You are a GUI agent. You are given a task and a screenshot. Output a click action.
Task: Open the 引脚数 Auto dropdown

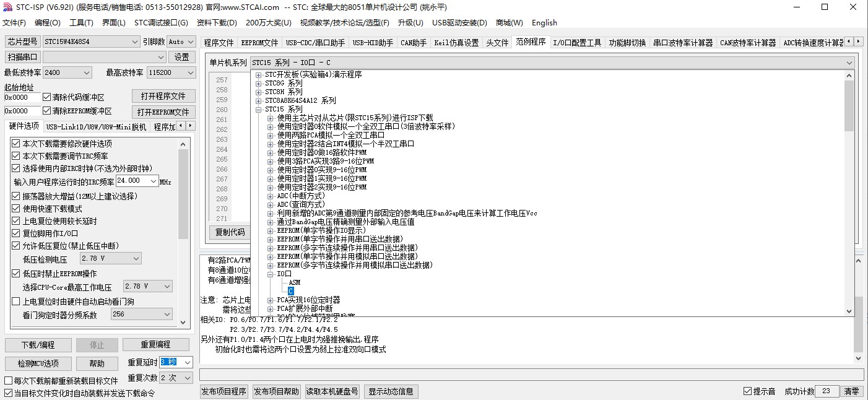180,41
